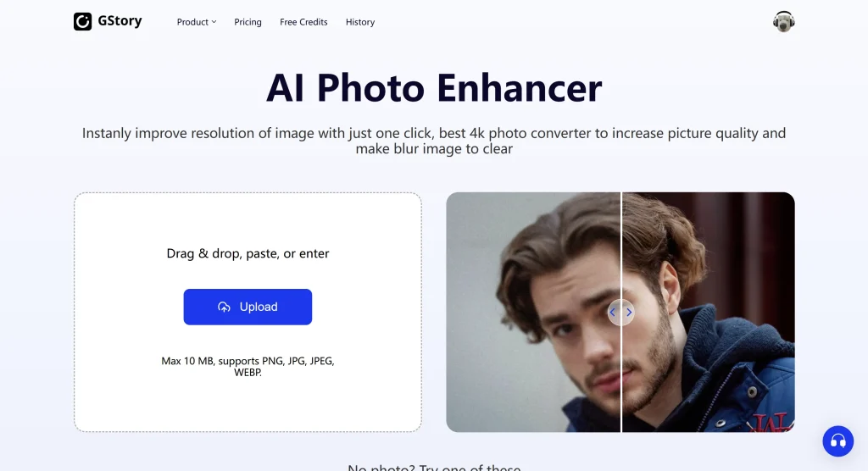The width and height of the screenshot is (868, 471).
Task: Open the user avatar profile icon
Action: coord(783,21)
